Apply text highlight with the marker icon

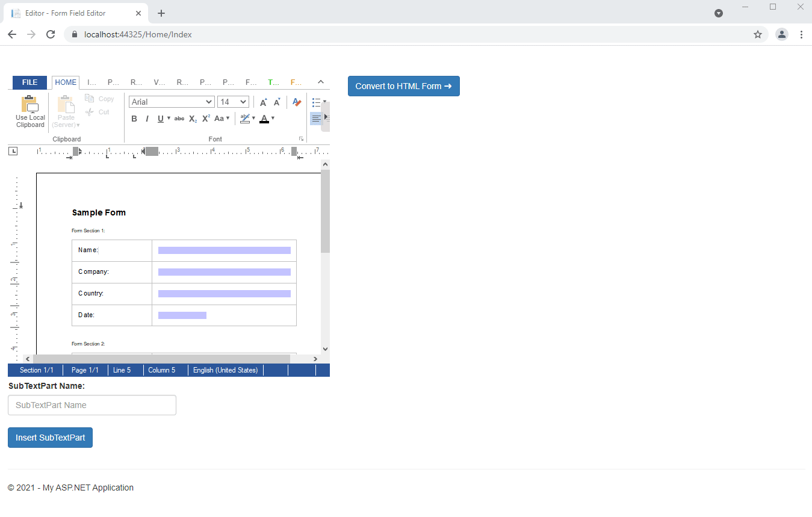click(x=245, y=119)
